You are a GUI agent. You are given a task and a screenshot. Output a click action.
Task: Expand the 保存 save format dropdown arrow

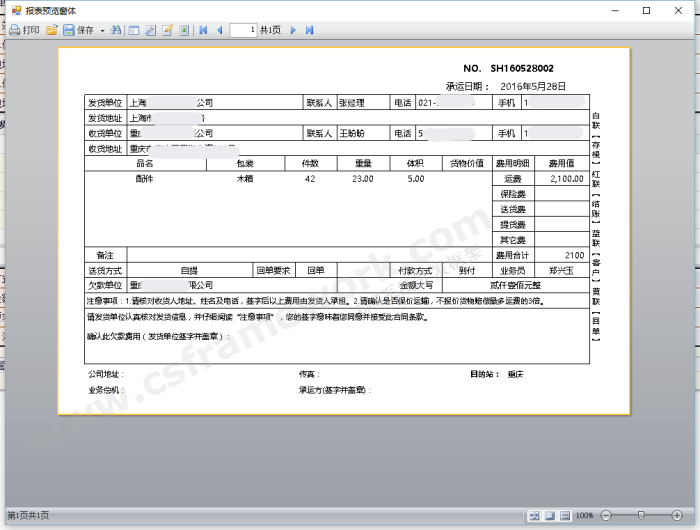point(102,30)
